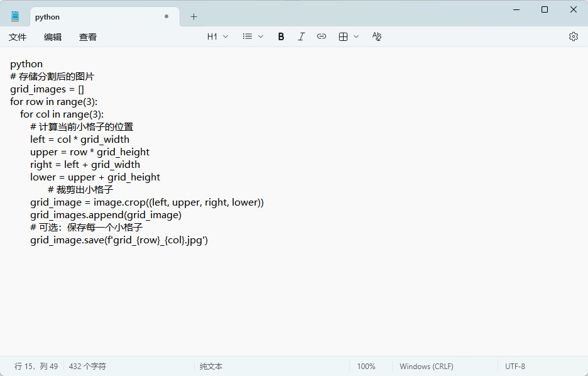Image resolution: width=588 pixels, height=376 pixels.
Task: Insert a hyperlink
Action: pyautogui.click(x=322, y=36)
